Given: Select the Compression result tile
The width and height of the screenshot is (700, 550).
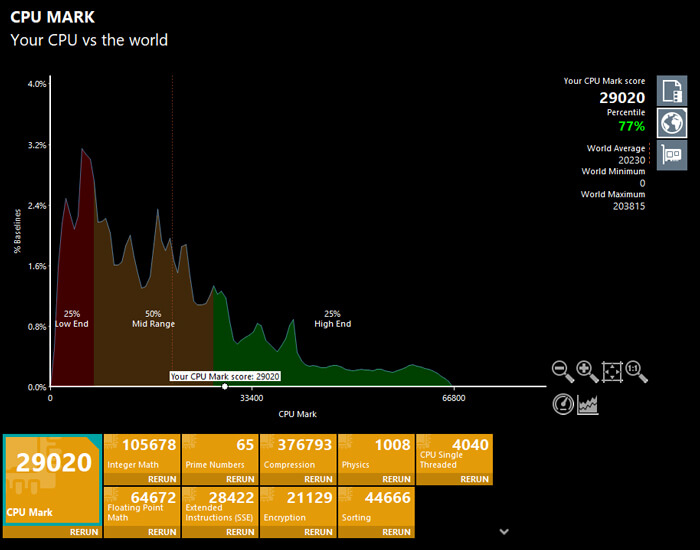Looking at the screenshot, I should pyautogui.click(x=298, y=455).
